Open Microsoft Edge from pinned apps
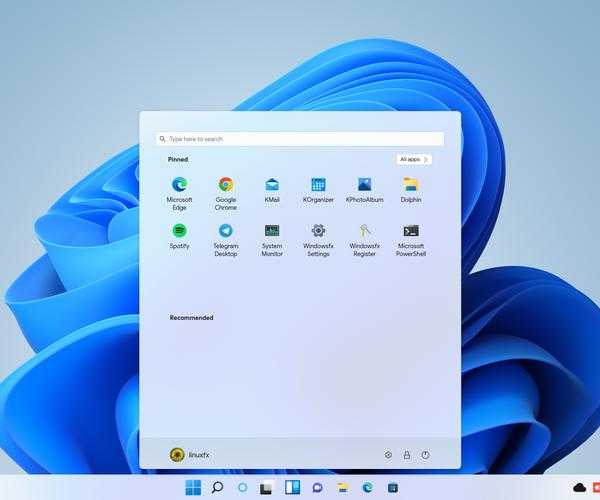 tap(179, 185)
